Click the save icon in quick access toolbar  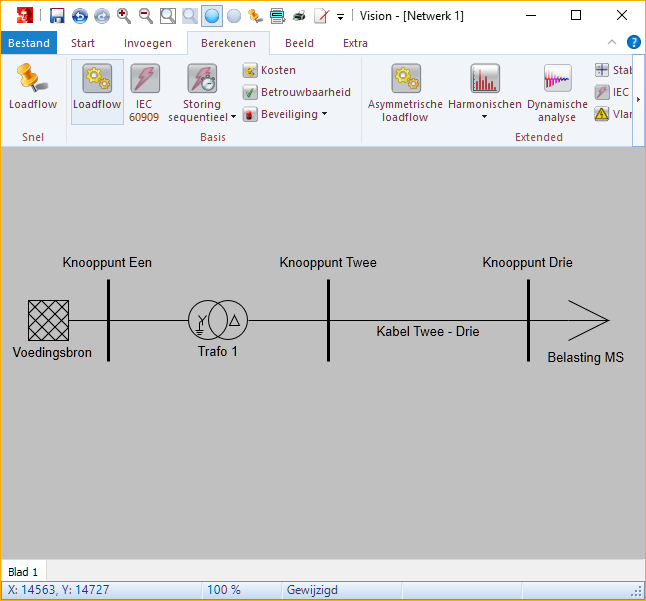click(57, 16)
